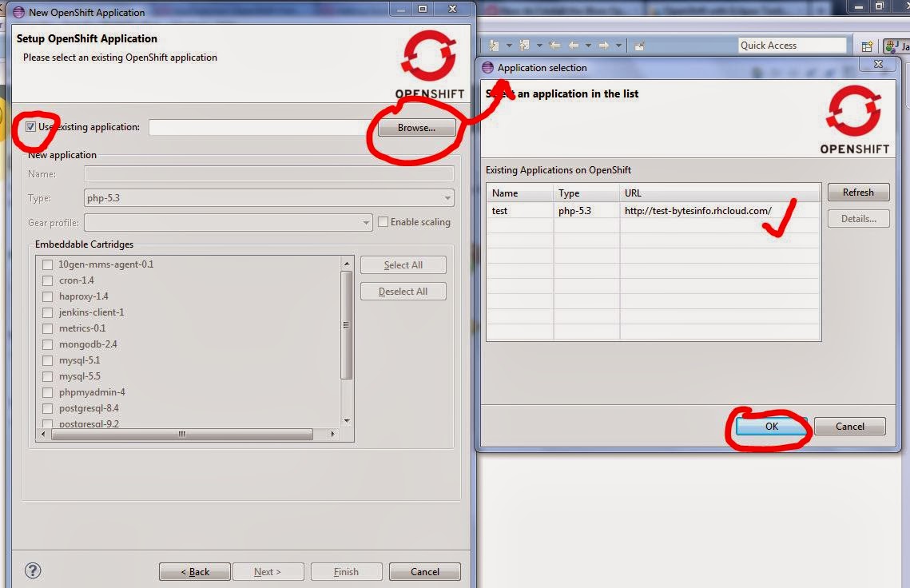The image size is (910, 588).
Task: Cancel the Application selection dialog
Action: coord(849,426)
